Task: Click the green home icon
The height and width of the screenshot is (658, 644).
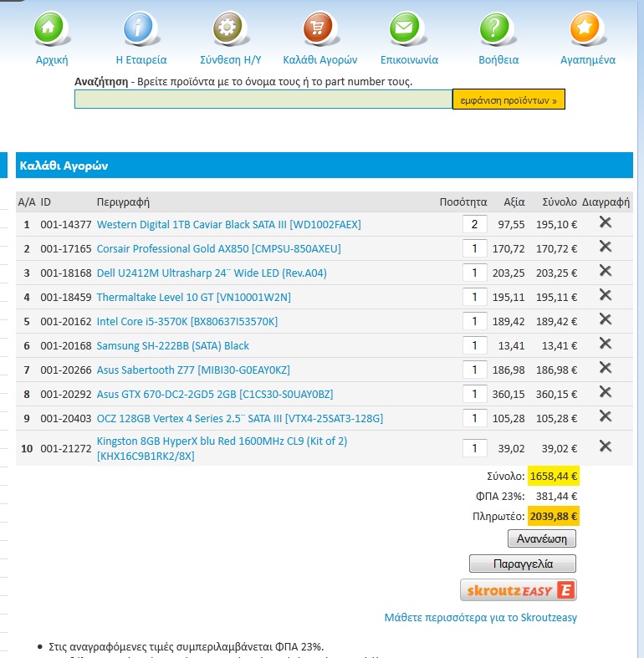Action: click(x=49, y=28)
